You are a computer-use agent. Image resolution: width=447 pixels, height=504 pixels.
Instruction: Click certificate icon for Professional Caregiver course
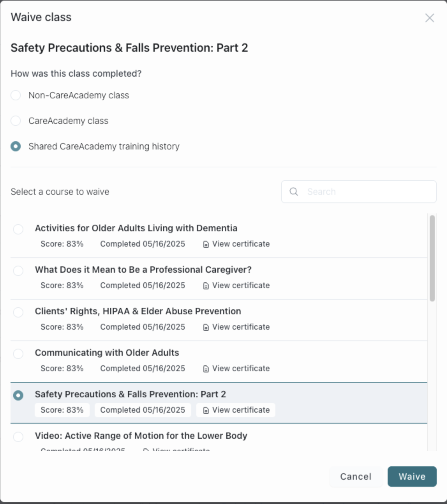click(x=206, y=286)
